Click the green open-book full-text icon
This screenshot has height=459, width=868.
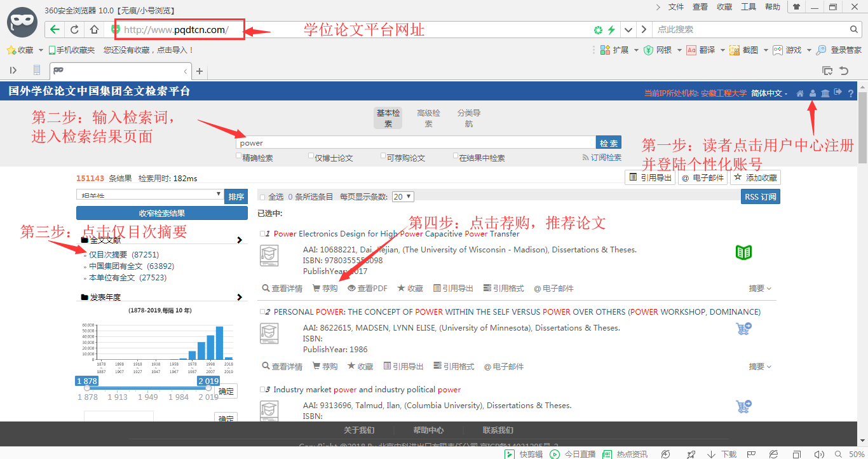[743, 252]
